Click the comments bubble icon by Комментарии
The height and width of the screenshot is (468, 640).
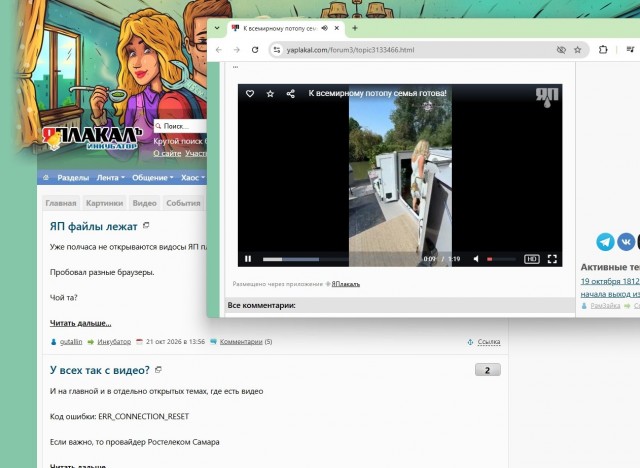click(x=213, y=342)
